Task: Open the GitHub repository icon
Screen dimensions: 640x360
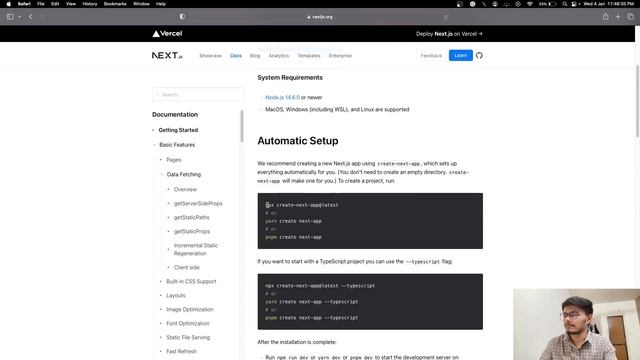Action: point(479,55)
